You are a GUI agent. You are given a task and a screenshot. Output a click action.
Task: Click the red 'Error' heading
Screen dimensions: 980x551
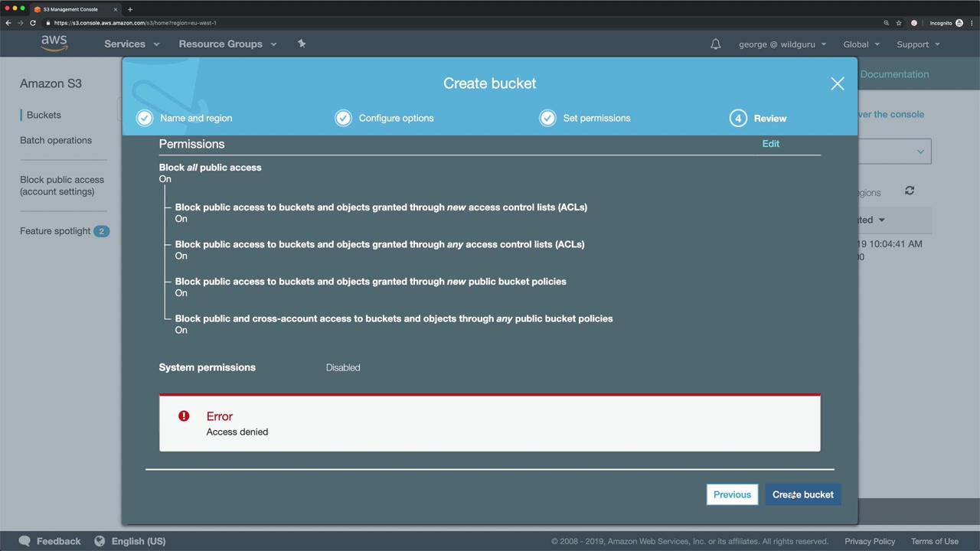(220, 416)
